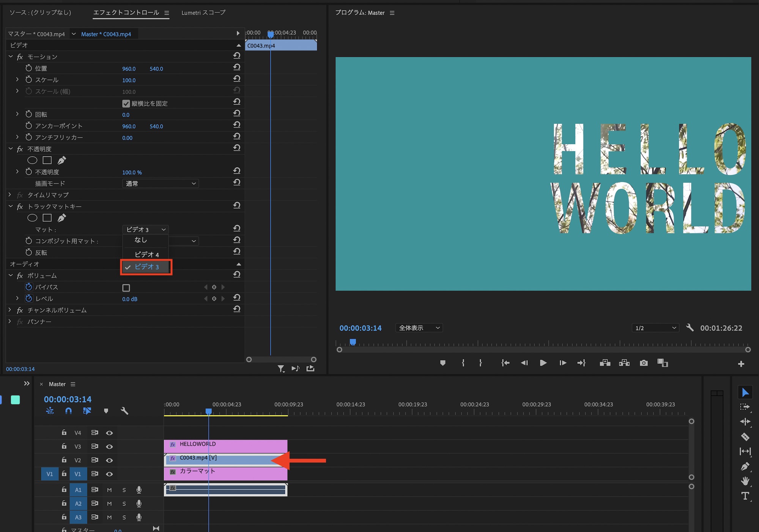
Task: Toggle Snap in Timeline magnet icon
Action: point(68,411)
